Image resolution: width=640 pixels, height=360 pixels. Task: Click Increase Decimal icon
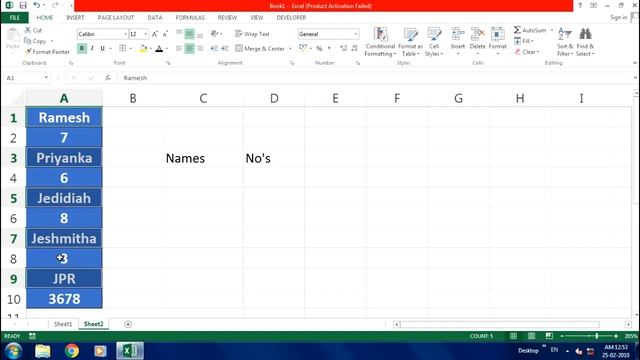click(x=343, y=49)
